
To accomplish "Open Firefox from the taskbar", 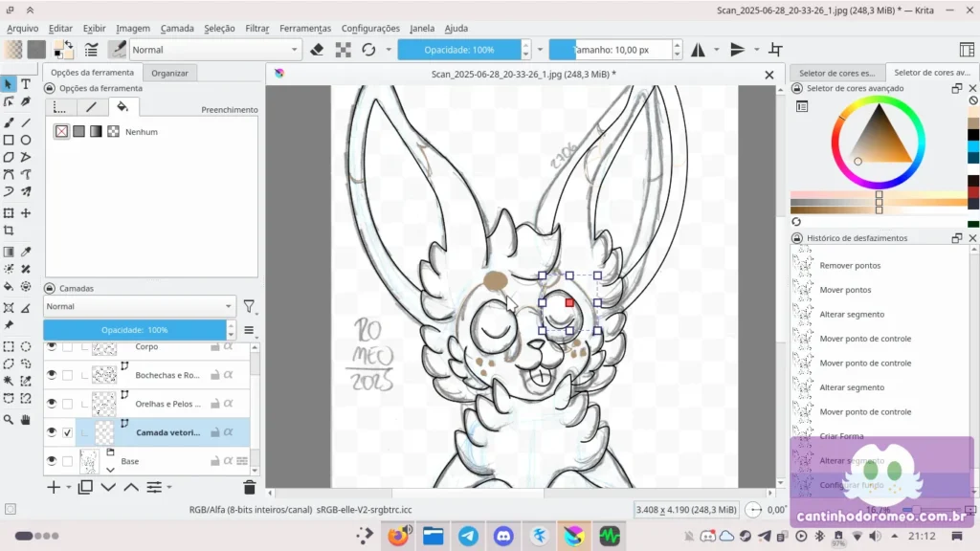I will coord(398,536).
